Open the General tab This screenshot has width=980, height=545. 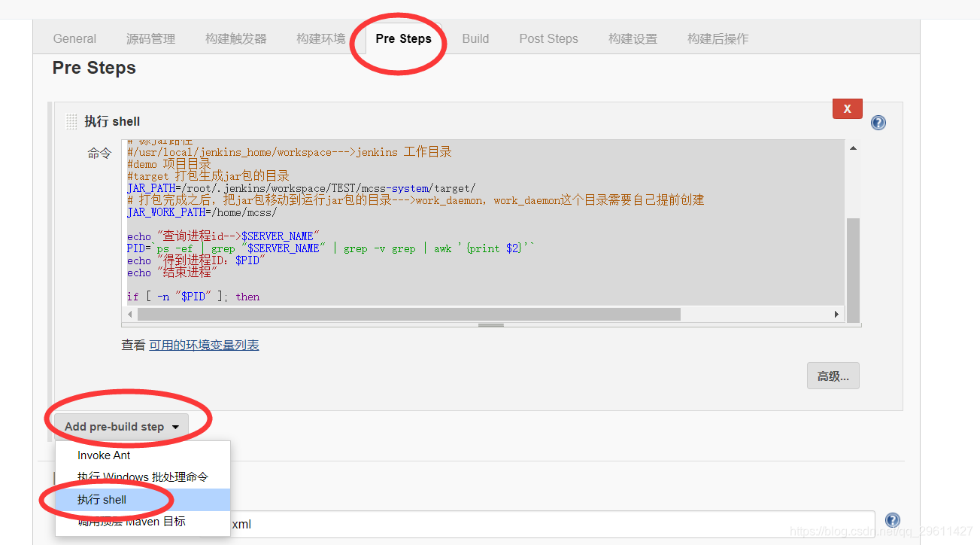pyautogui.click(x=74, y=38)
